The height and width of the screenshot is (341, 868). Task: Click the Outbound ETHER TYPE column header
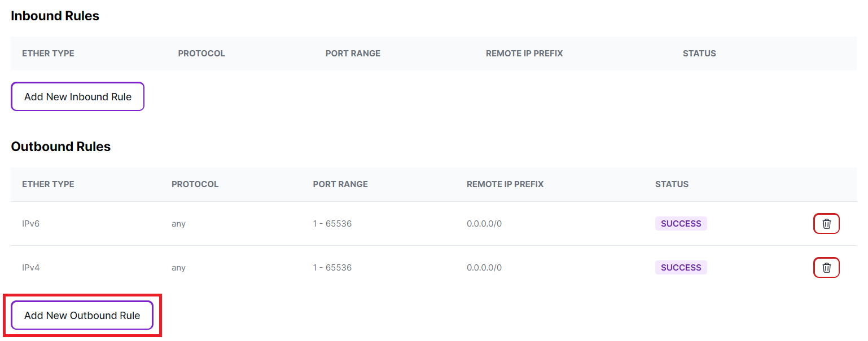click(48, 184)
